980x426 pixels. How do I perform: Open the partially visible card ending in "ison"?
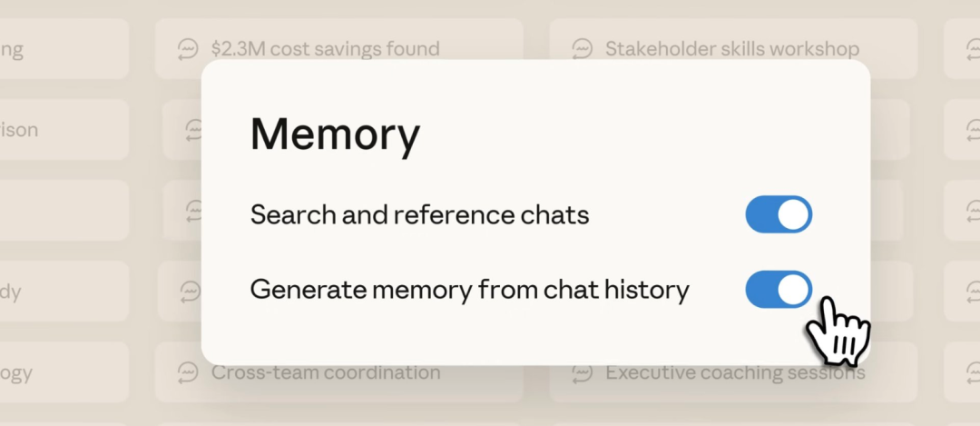[54, 130]
